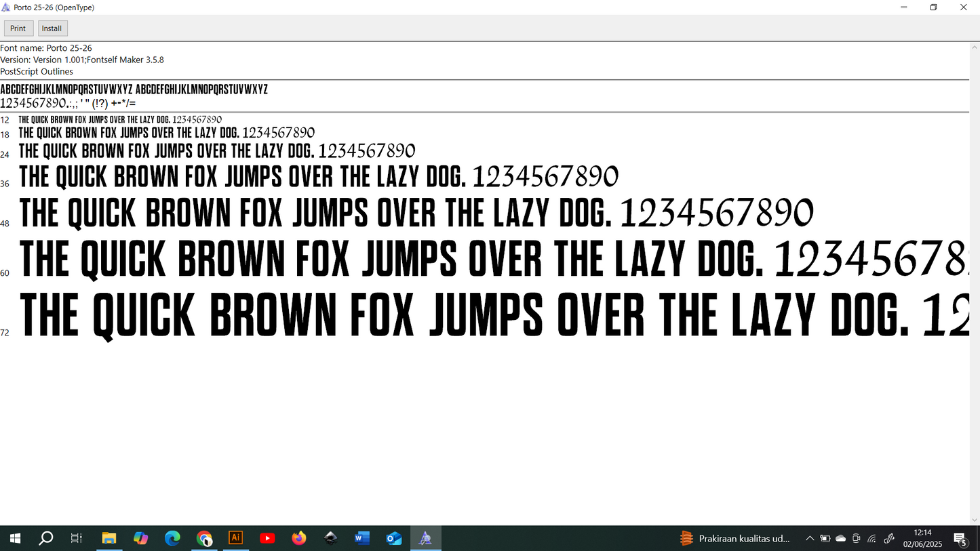Viewport: 980px width, 551px height.
Task: Click the OneDrive cloud tray icon
Action: [x=841, y=539]
